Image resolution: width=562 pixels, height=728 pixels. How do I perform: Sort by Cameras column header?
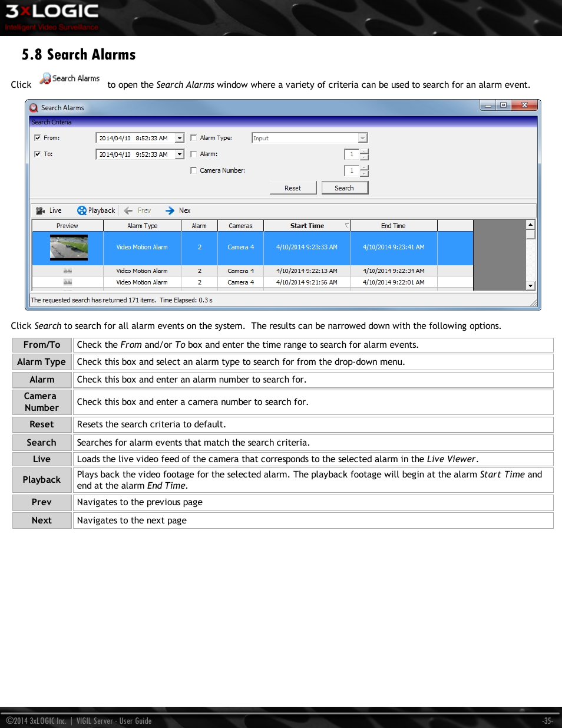tap(240, 226)
